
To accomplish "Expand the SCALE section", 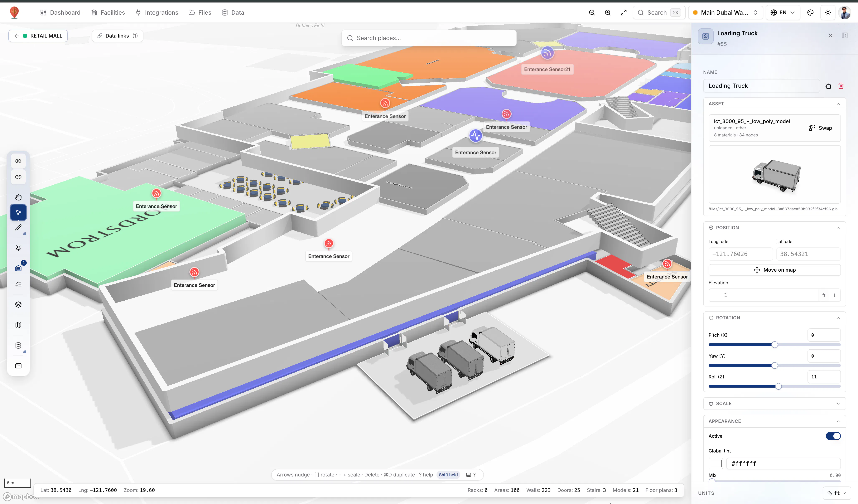I will tap(838, 404).
